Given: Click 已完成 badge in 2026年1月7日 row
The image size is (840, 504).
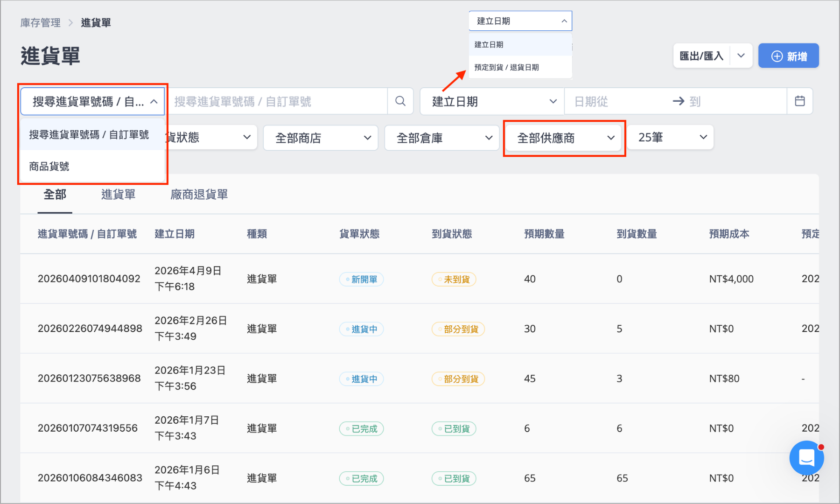Looking at the screenshot, I should [x=361, y=429].
